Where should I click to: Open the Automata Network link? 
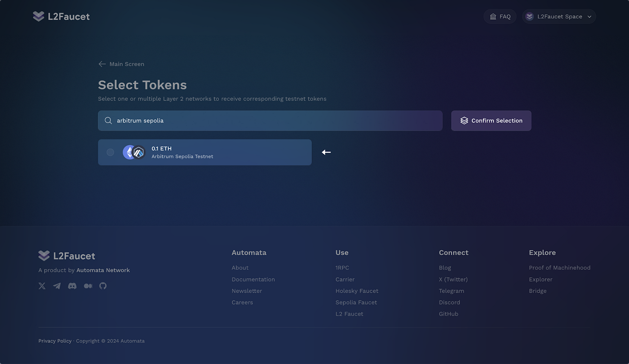103,270
